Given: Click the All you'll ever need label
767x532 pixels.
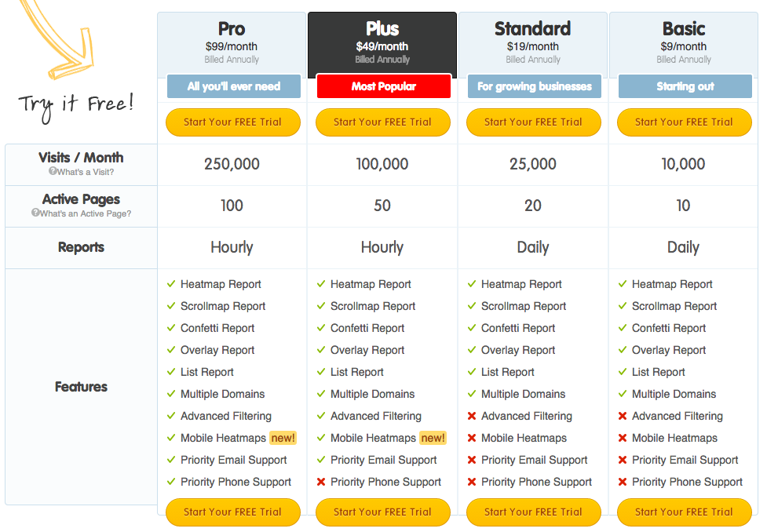Looking at the screenshot, I should (233, 86).
